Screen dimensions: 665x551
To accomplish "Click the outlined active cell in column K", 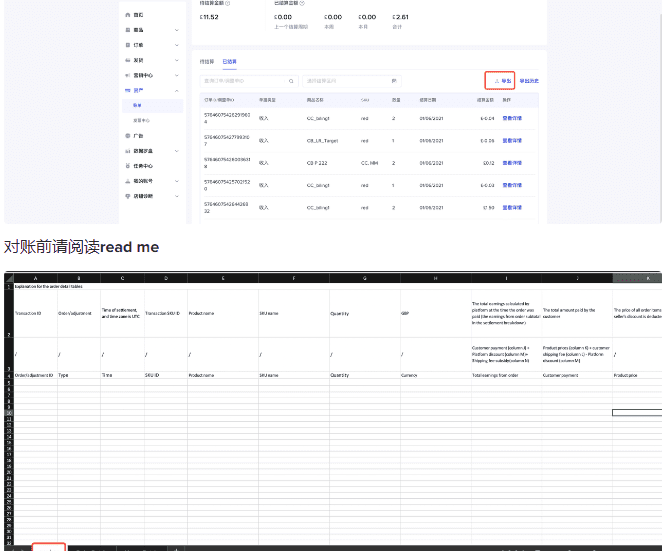I will (x=637, y=412).
